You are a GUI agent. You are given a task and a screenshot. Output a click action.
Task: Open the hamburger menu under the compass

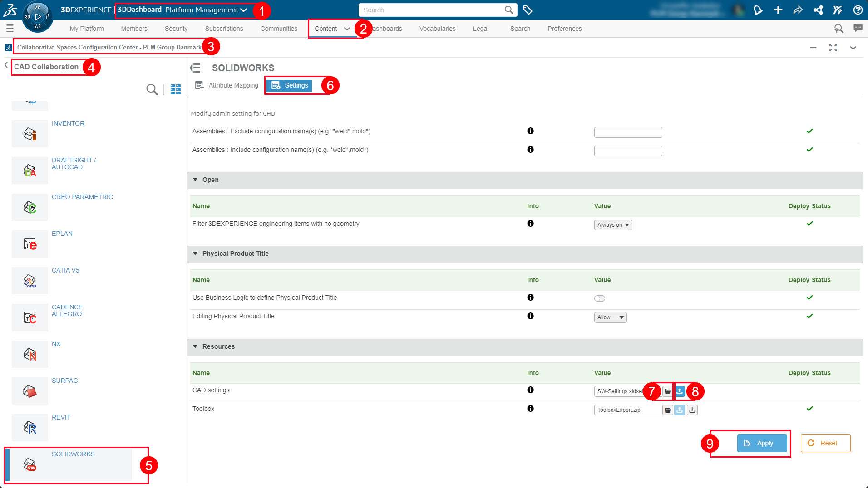click(10, 29)
